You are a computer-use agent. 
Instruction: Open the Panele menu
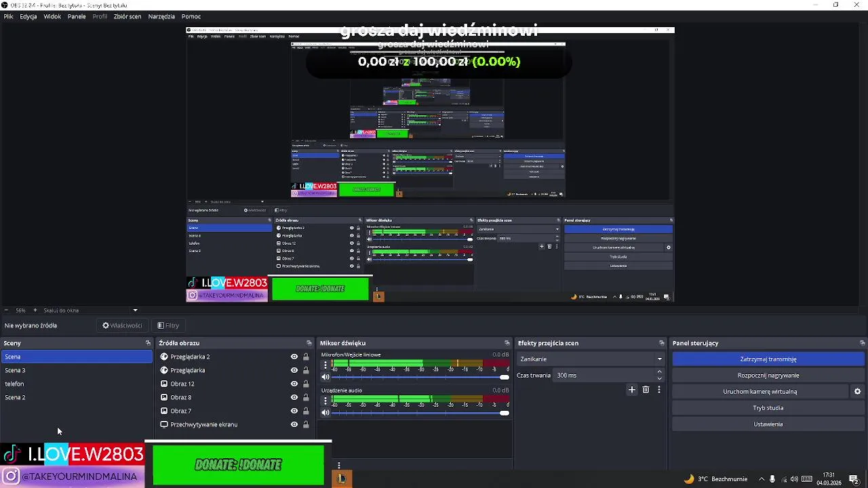(x=77, y=16)
